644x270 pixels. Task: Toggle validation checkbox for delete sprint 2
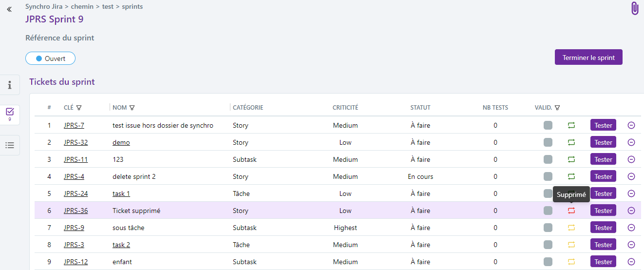click(548, 176)
